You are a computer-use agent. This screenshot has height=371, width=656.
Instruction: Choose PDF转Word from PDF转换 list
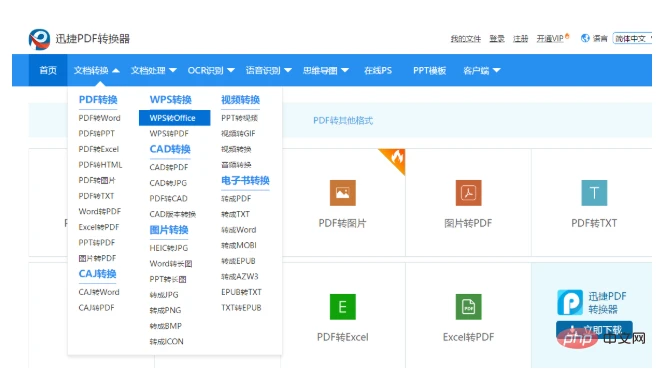(100, 118)
